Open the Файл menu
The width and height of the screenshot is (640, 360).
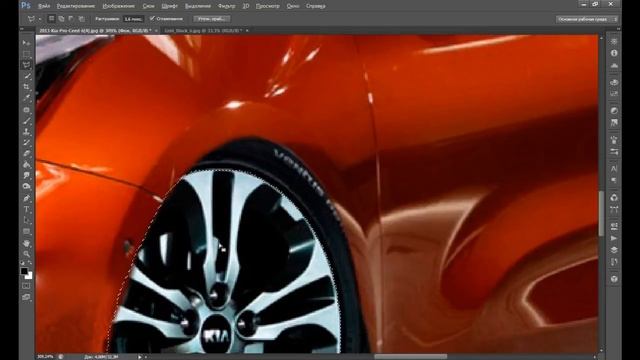click(44, 6)
